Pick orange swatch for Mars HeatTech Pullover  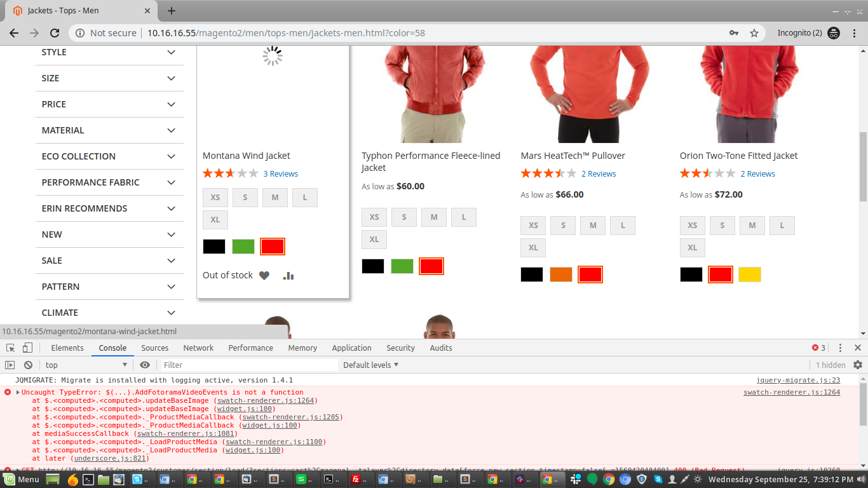point(561,274)
